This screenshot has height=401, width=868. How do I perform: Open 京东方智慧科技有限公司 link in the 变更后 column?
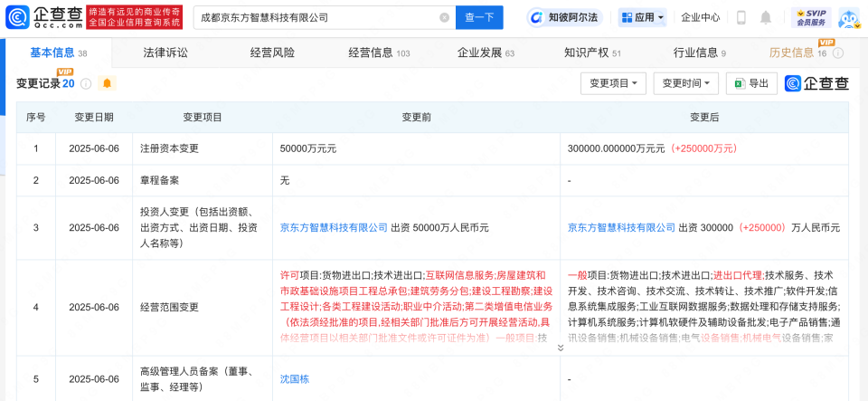click(x=622, y=227)
